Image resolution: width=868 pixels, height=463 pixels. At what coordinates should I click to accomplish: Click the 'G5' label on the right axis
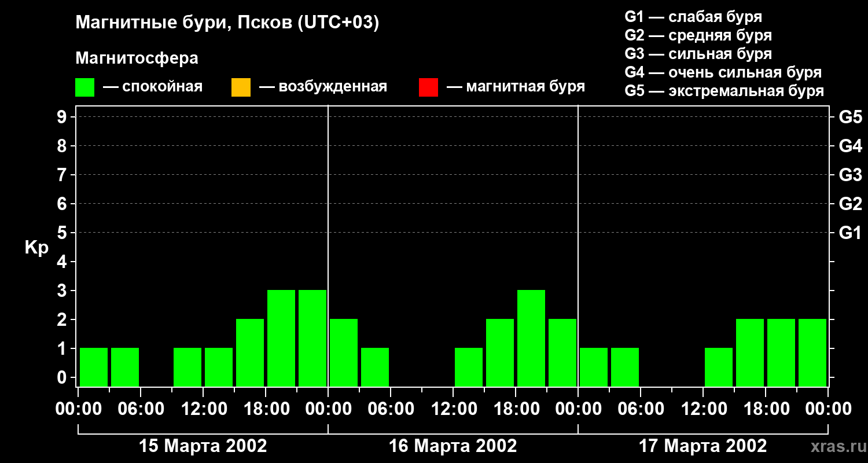tap(851, 117)
